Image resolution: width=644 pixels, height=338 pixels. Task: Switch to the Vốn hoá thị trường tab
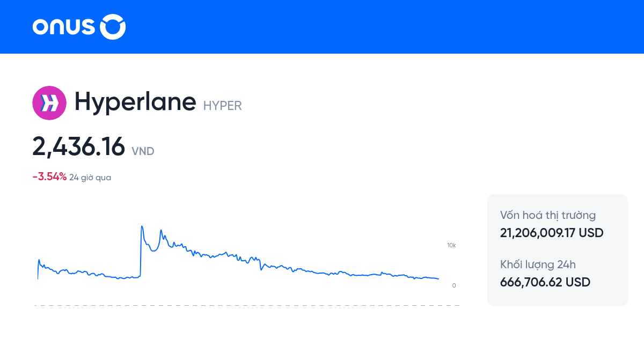click(547, 215)
